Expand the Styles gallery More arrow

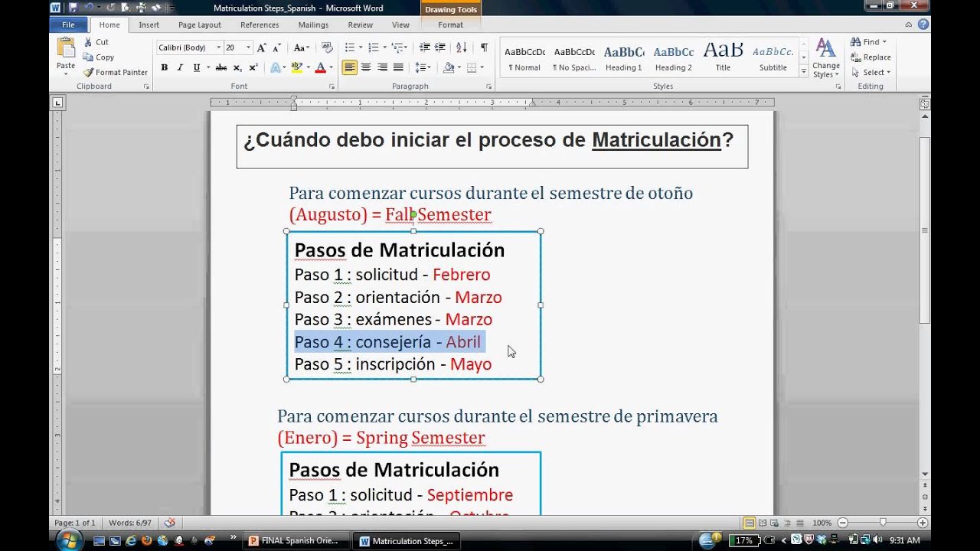803,71
